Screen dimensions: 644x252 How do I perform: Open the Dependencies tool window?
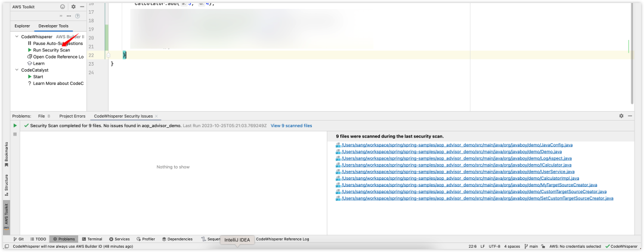coord(177,239)
